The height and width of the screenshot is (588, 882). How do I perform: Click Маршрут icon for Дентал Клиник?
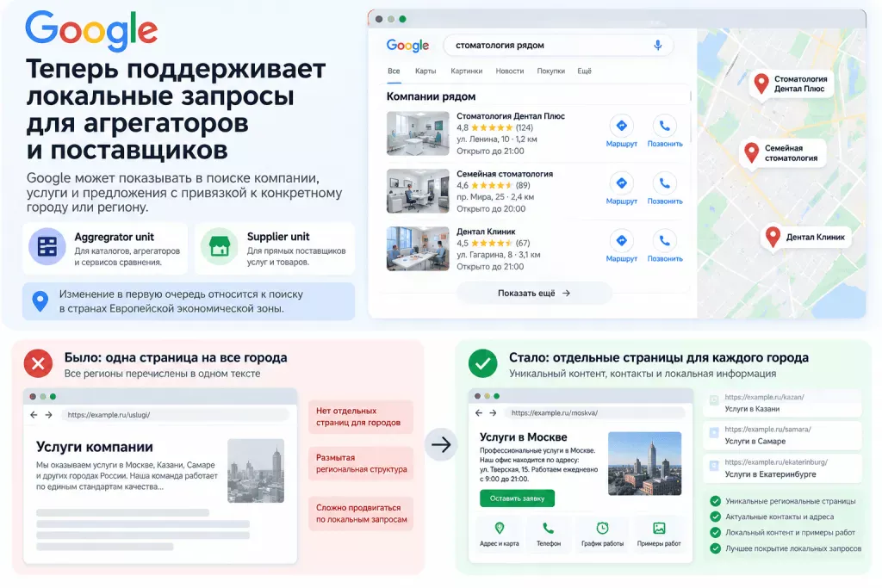coord(622,240)
